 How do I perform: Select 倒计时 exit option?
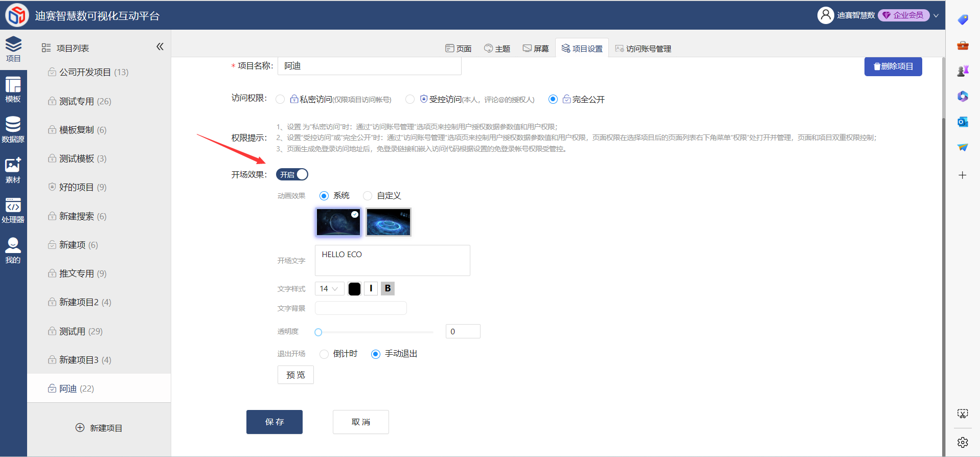[x=324, y=354]
